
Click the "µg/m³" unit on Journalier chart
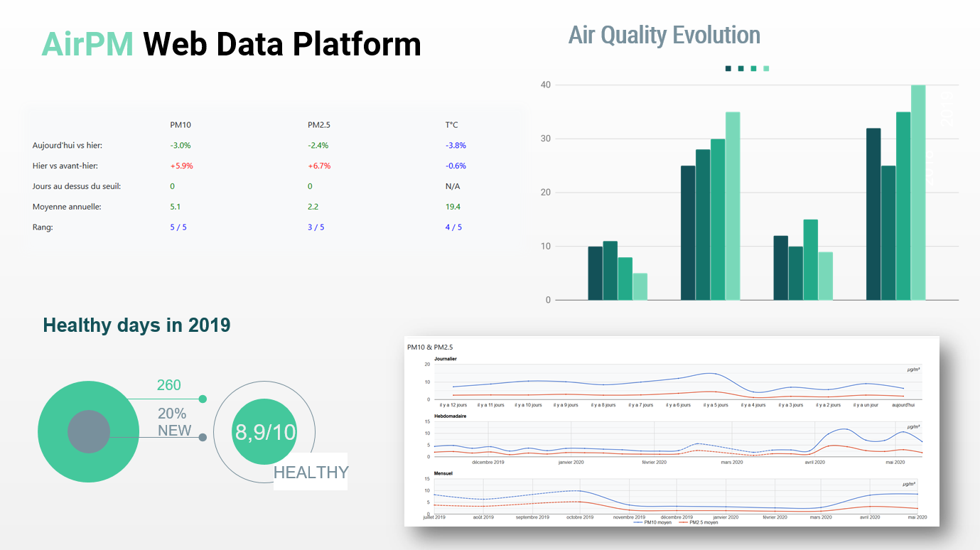point(913,370)
